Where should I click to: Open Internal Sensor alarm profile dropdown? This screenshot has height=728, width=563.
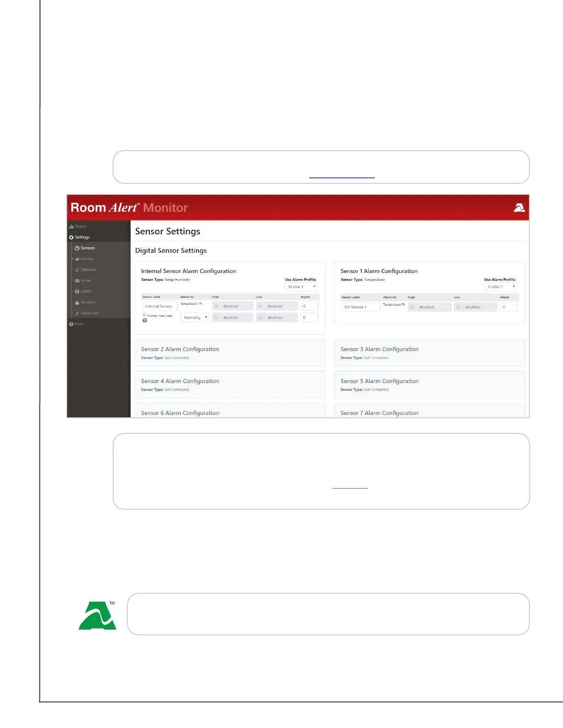point(301,287)
